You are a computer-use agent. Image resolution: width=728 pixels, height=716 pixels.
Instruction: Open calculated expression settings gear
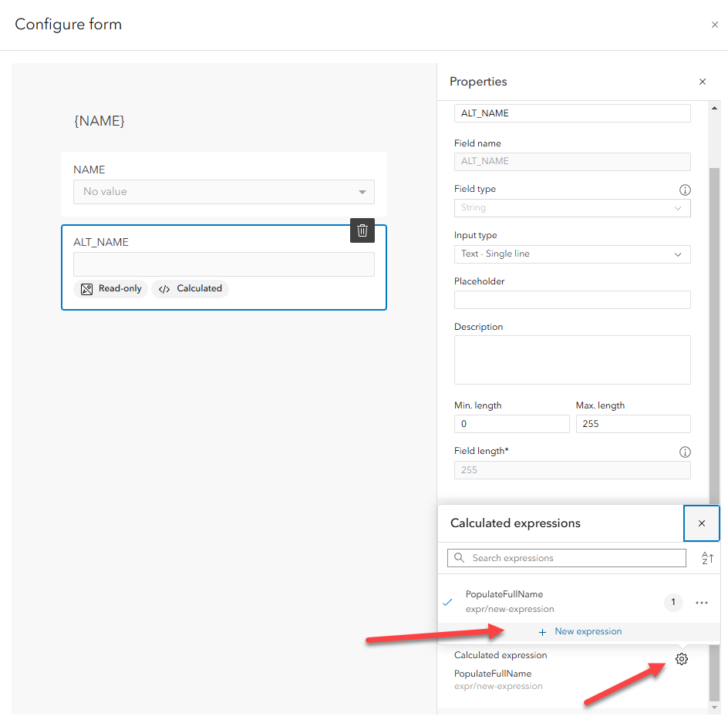[x=681, y=659]
